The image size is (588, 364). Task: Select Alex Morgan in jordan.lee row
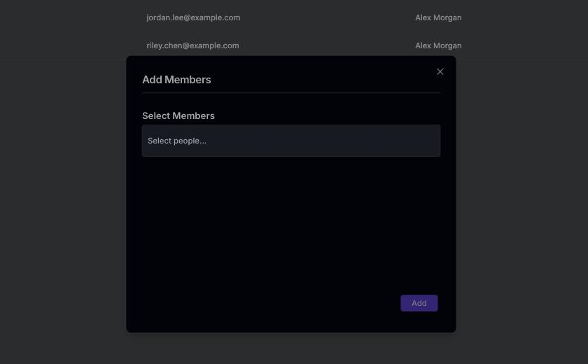pyautogui.click(x=438, y=17)
